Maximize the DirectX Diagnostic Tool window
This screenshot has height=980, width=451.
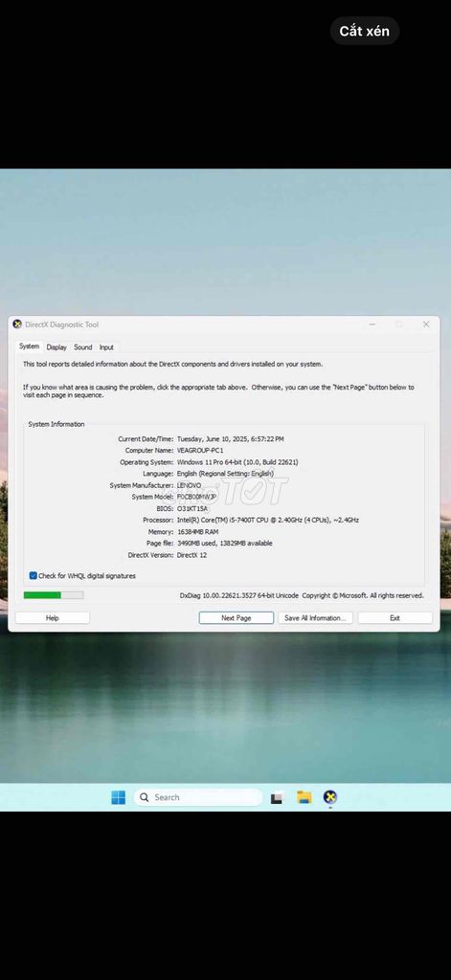tap(399, 324)
